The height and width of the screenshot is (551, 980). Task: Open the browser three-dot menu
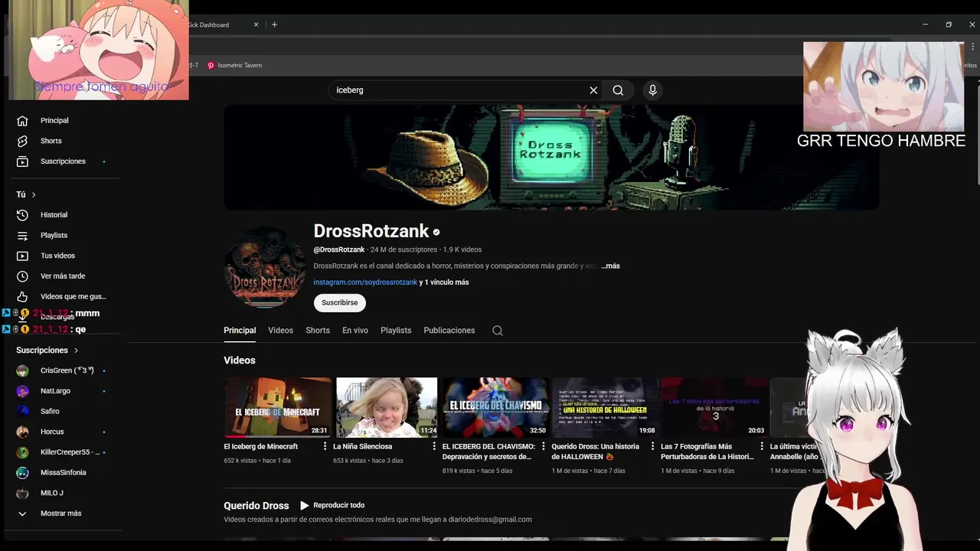(x=972, y=47)
